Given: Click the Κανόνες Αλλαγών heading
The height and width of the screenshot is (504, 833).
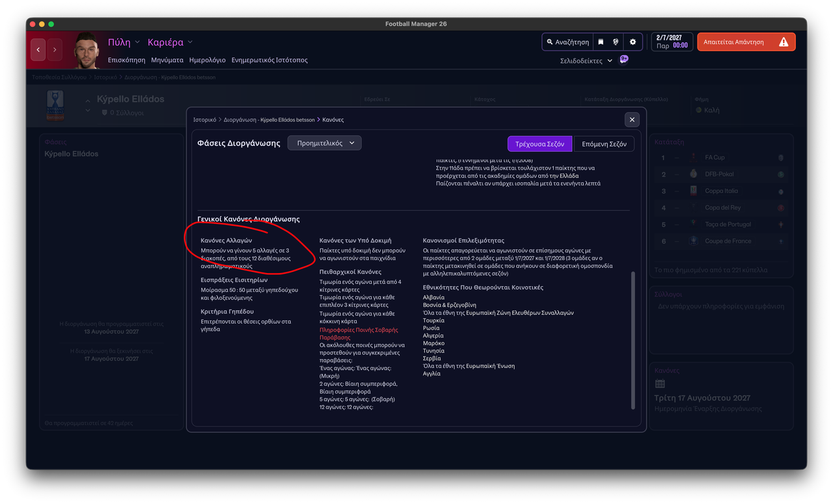Looking at the screenshot, I should pyautogui.click(x=226, y=241).
